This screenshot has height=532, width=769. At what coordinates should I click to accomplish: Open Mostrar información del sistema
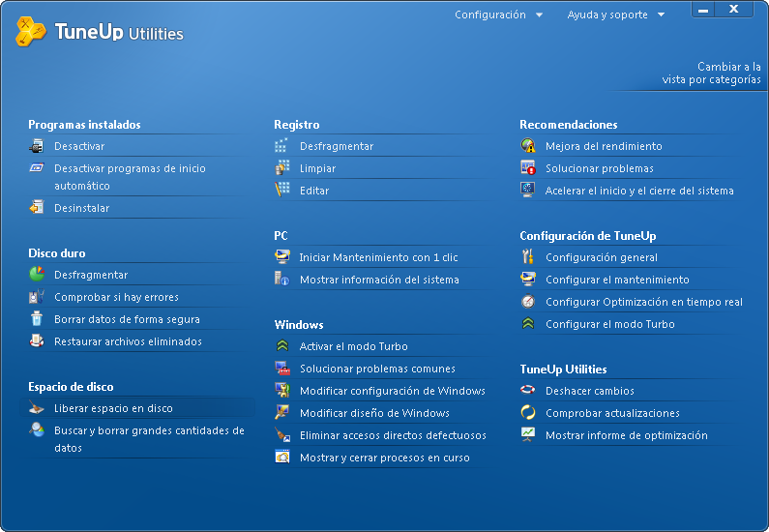pyautogui.click(x=379, y=280)
